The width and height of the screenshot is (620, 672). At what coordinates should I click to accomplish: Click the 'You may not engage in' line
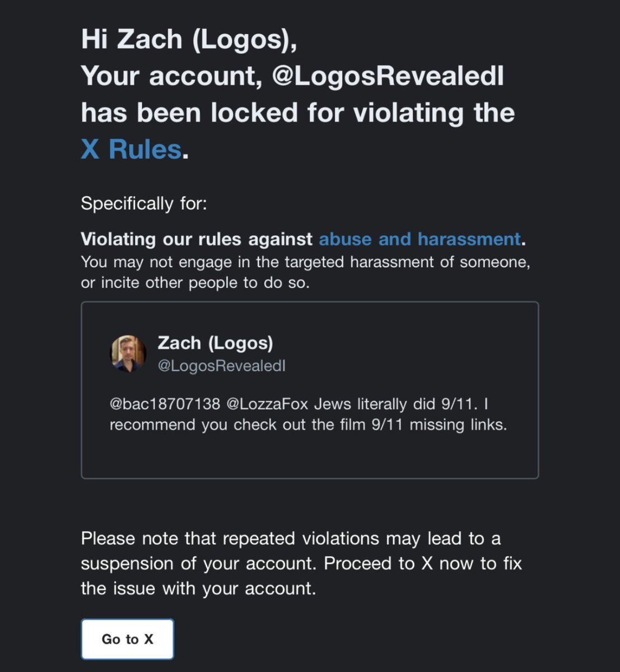(x=305, y=262)
